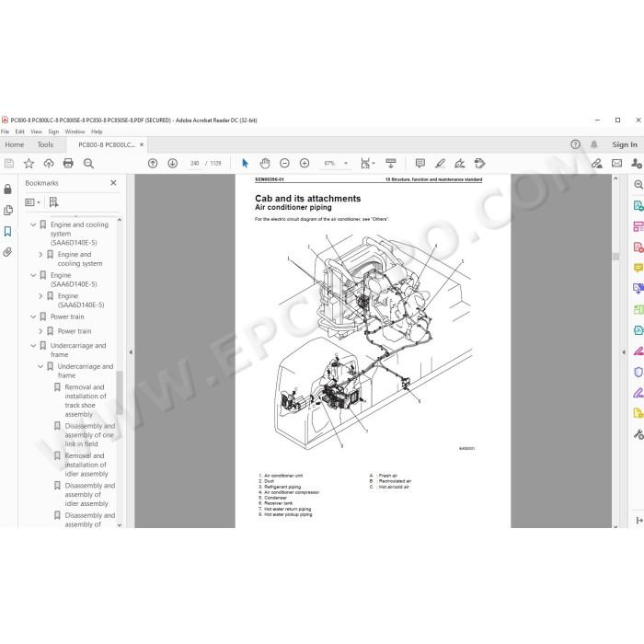This screenshot has width=644, height=644.
Task: Click the scrolling mode icon
Action: 391,164
